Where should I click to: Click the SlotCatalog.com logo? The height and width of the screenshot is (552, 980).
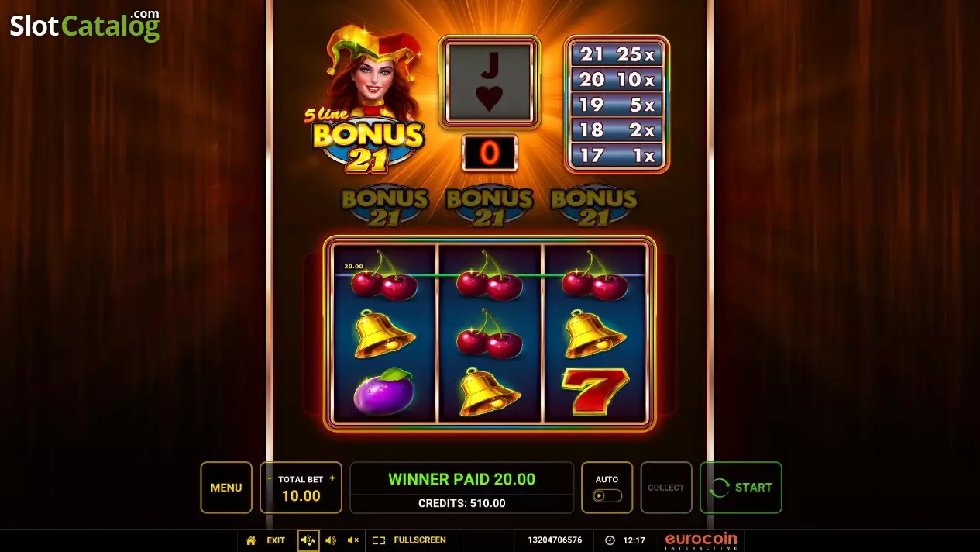(x=84, y=26)
